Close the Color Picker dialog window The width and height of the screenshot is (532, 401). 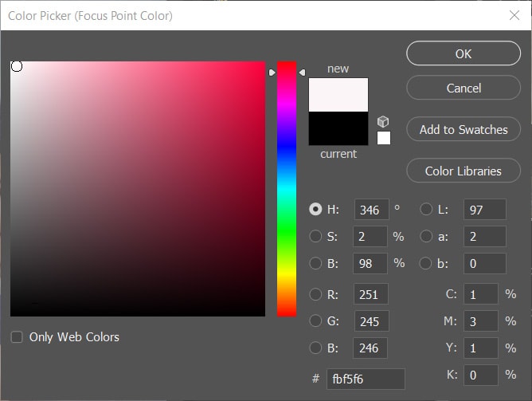(x=514, y=15)
